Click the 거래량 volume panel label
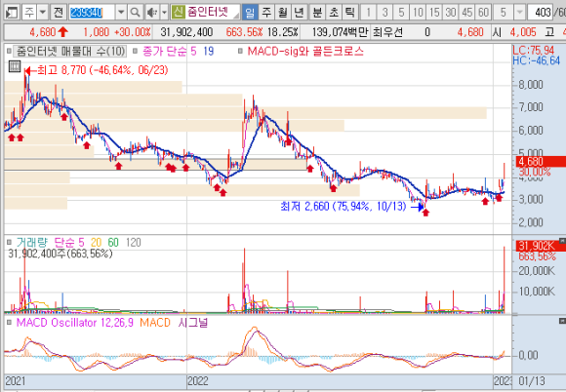The image size is (566, 392). [x=32, y=243]
